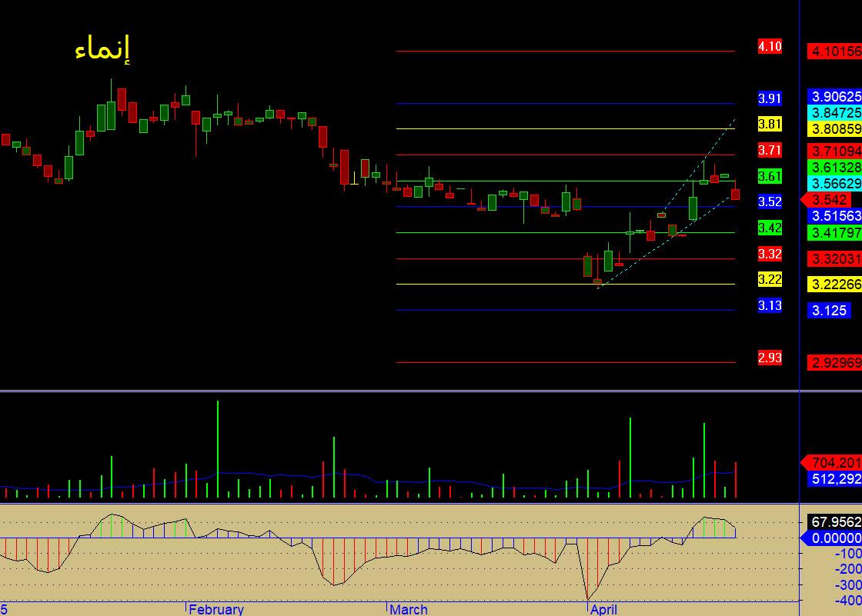Click the red 2.92969 axis value
The height and width of the screenshot is (616, 862).
pos(834,363)
